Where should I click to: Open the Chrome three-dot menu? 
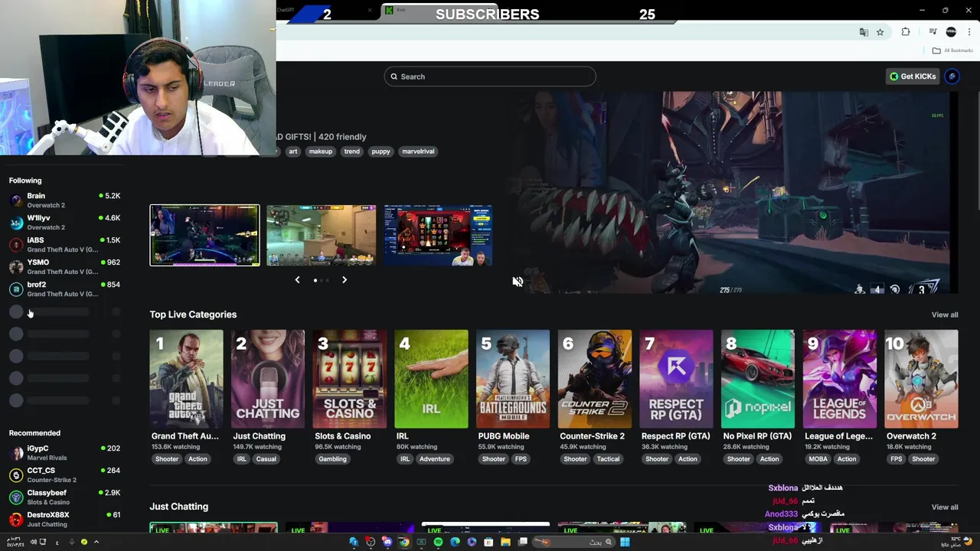(x=969, y=32)
